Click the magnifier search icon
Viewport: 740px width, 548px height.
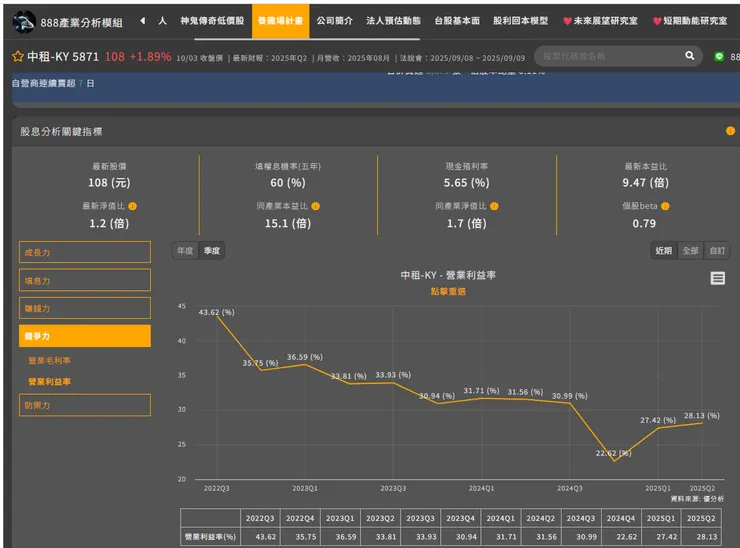(690, 56)
